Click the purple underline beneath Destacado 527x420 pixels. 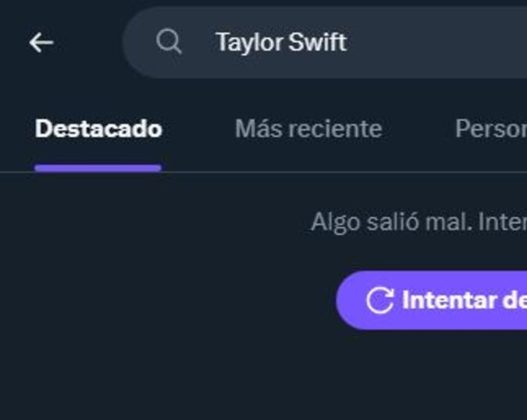tap(98, 167)
